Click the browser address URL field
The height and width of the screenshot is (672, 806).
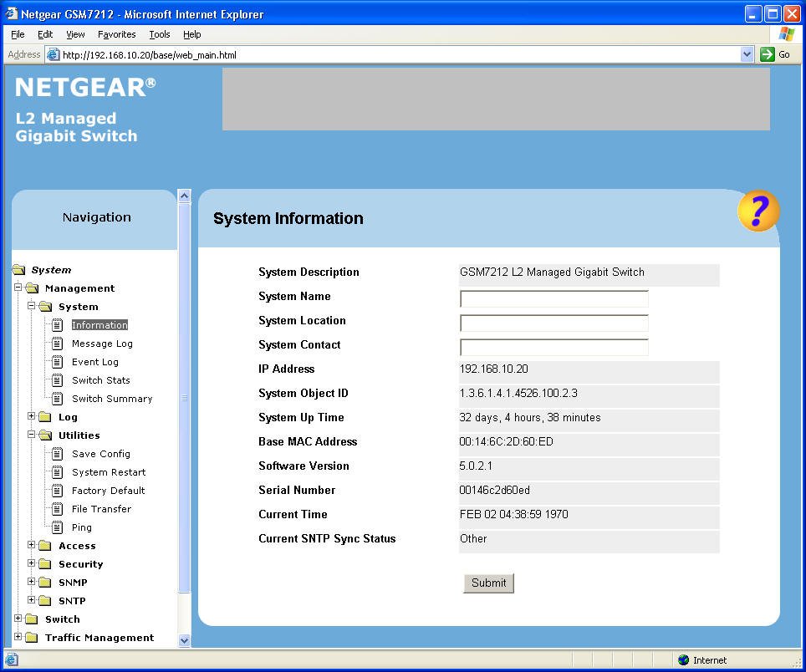point(400,54)
